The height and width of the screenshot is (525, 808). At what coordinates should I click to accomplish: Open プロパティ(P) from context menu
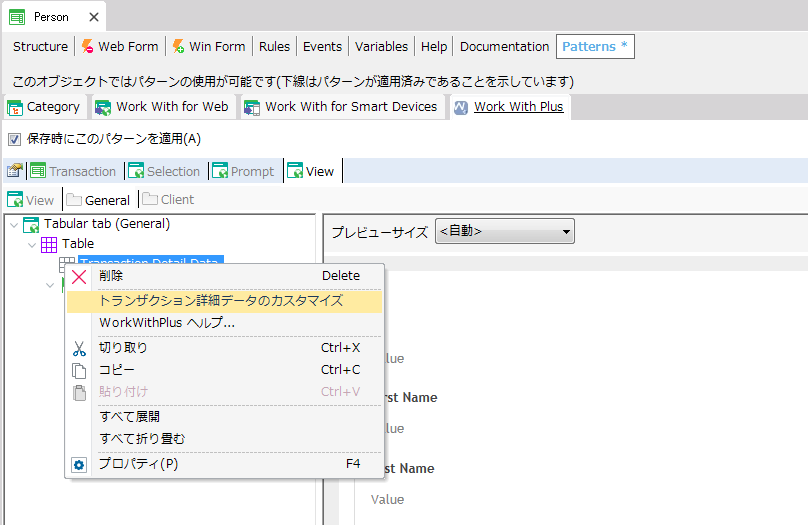[x=225, y=464]
